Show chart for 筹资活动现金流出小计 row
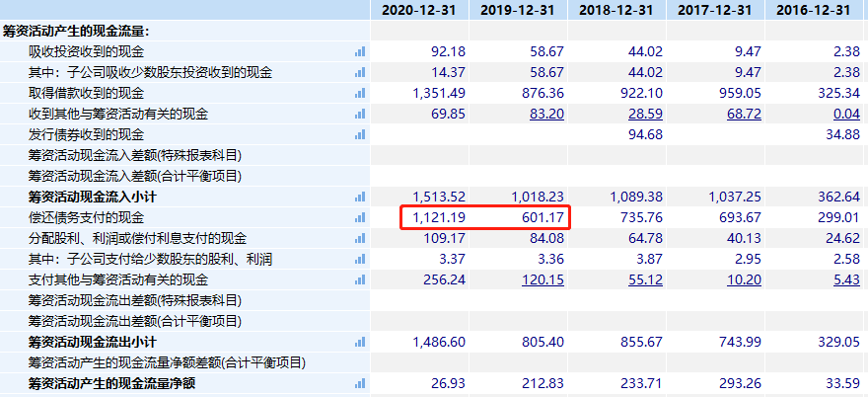Image resolution: width=868 pixels, height=397 pixels. point(359,342)
